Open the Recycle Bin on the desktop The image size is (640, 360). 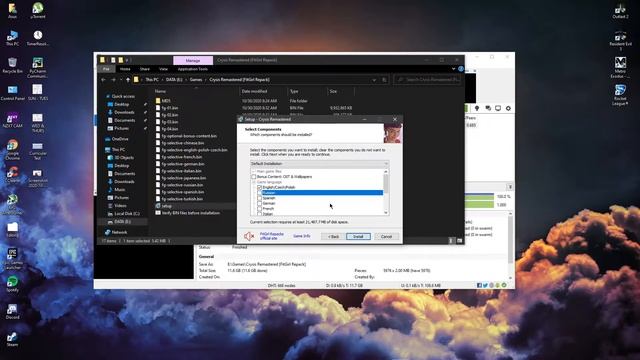[x=12, y=65]
